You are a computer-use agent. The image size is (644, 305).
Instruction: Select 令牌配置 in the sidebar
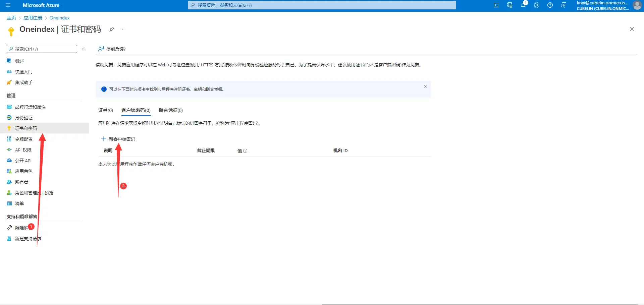point(24,139)
